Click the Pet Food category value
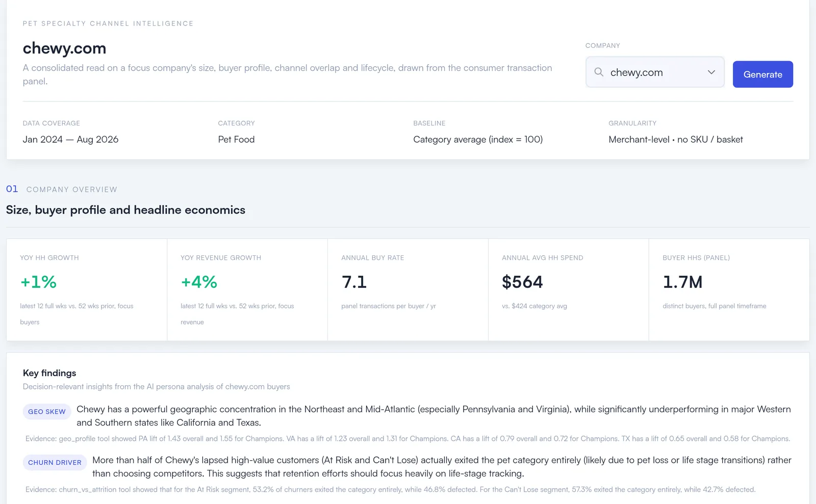 (x=236, y=139)
